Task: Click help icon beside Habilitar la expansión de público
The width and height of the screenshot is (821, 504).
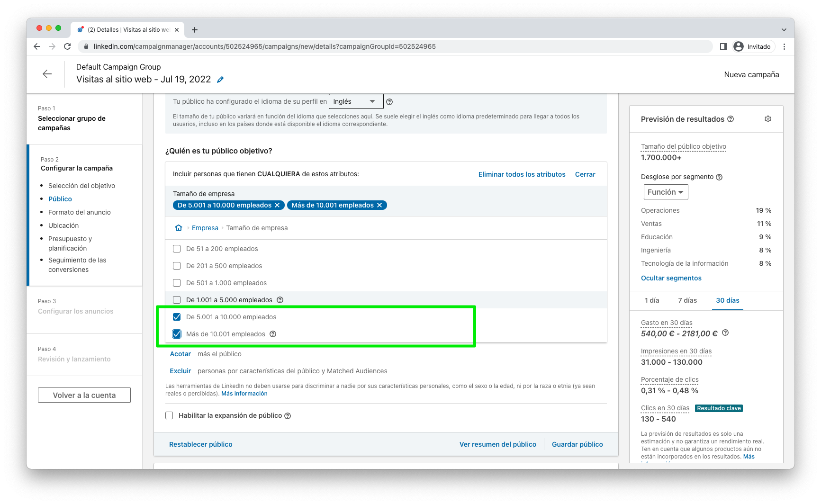Action: pos(288,416)
